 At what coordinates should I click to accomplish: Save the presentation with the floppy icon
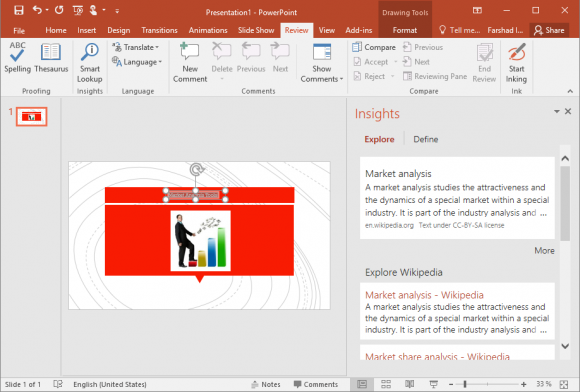click(18, 10)
